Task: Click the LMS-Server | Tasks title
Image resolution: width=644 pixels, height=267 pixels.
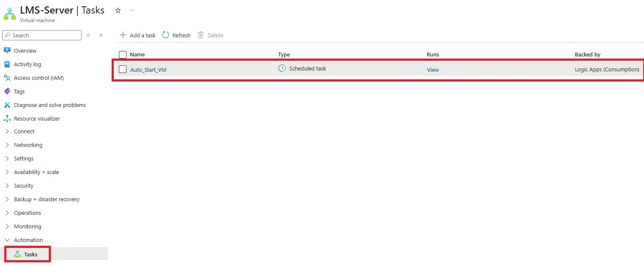Action: tap(62, 10)
